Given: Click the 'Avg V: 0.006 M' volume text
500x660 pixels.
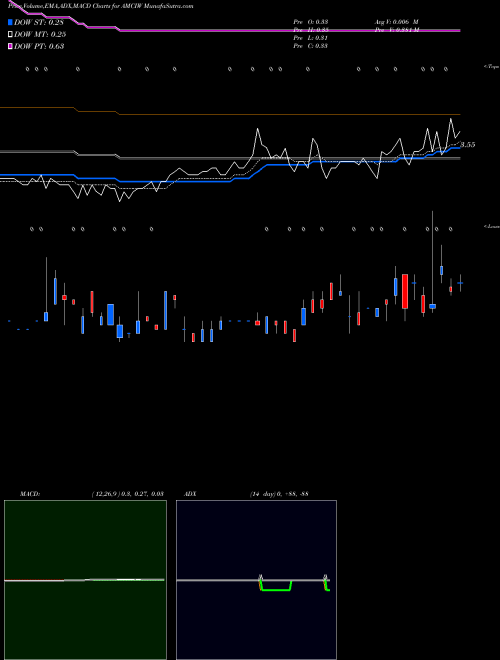Looking at the screenshot, I should [397, 22].
